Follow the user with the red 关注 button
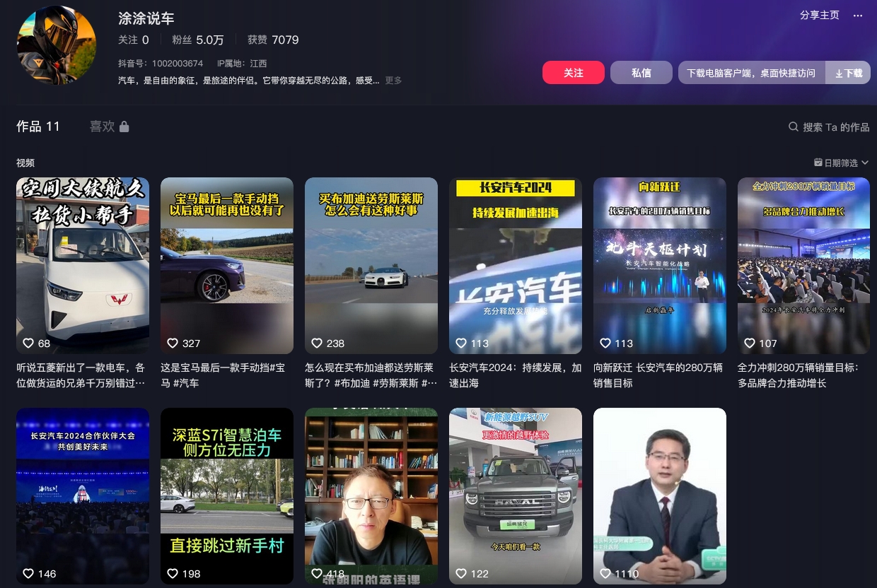 (x=574, y=73)
